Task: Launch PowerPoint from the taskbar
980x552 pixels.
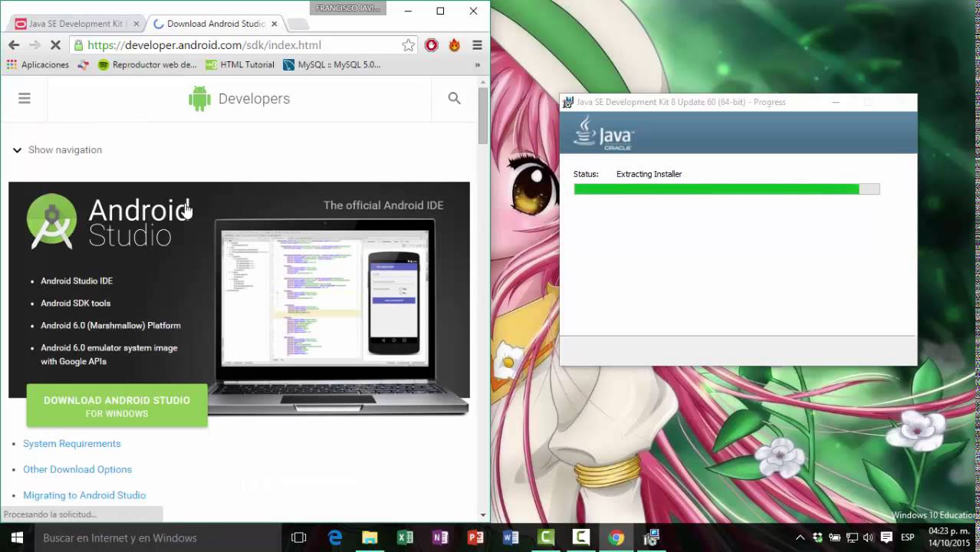Action: click(x=475, y=537)
